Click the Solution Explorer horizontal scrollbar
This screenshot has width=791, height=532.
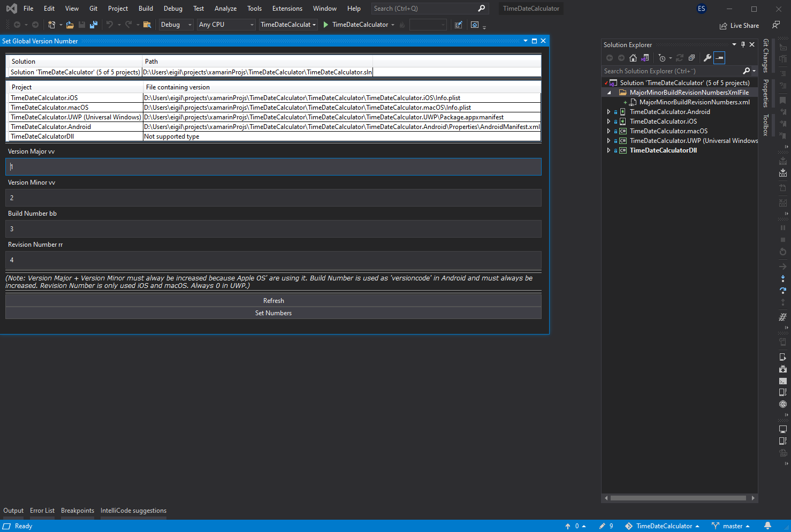coord(678,498)
